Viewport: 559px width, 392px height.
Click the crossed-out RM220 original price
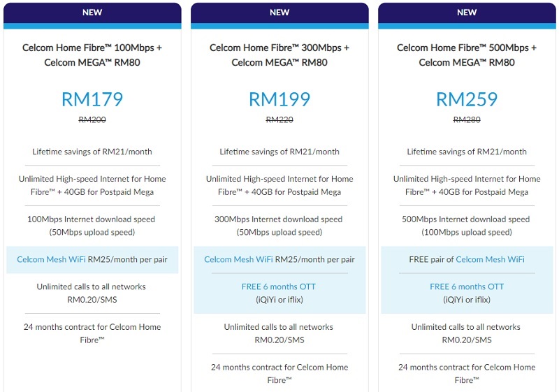click(x=279, y=119)
